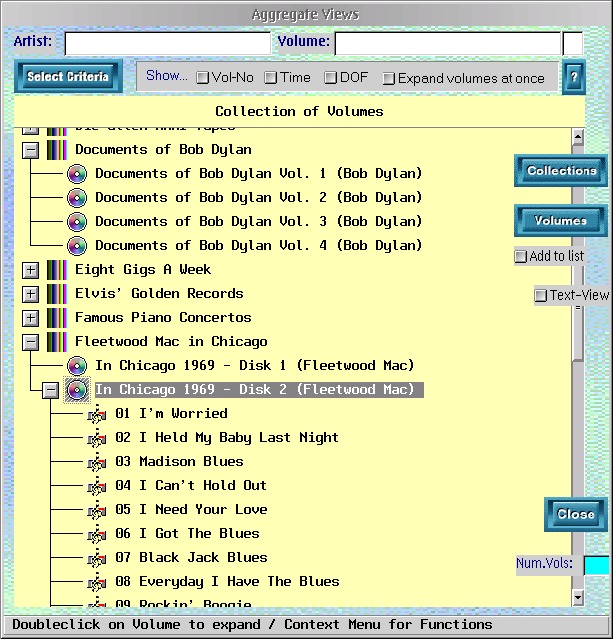The width and height of the screenshot is (613, 639).
Task: Click into the Volume input field
Action: [448, 43]
